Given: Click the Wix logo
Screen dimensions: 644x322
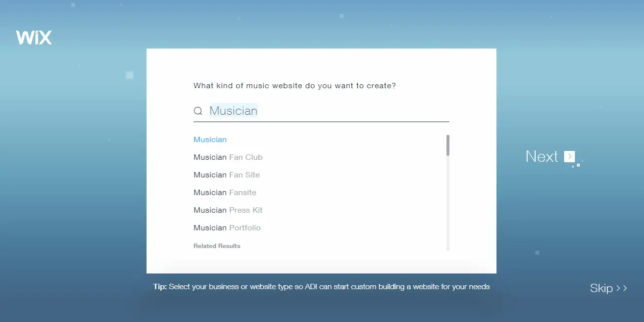Looking at the screenshot, I should [34, 38].
